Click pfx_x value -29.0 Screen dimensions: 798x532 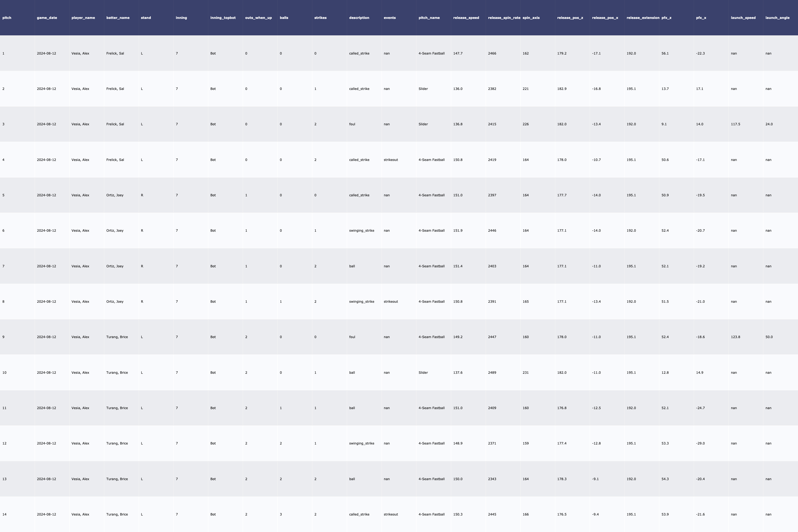tap(700, 443)
